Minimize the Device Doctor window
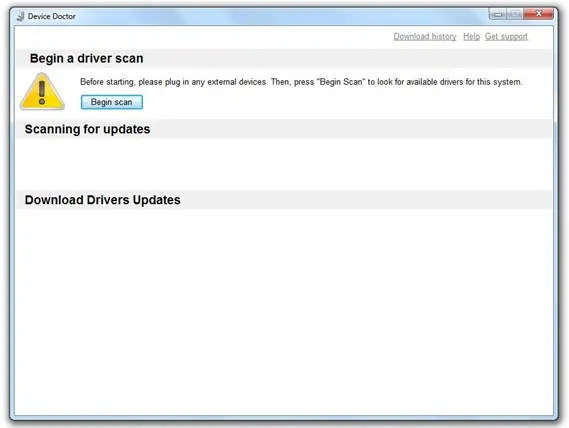 (x=498, y=15)
